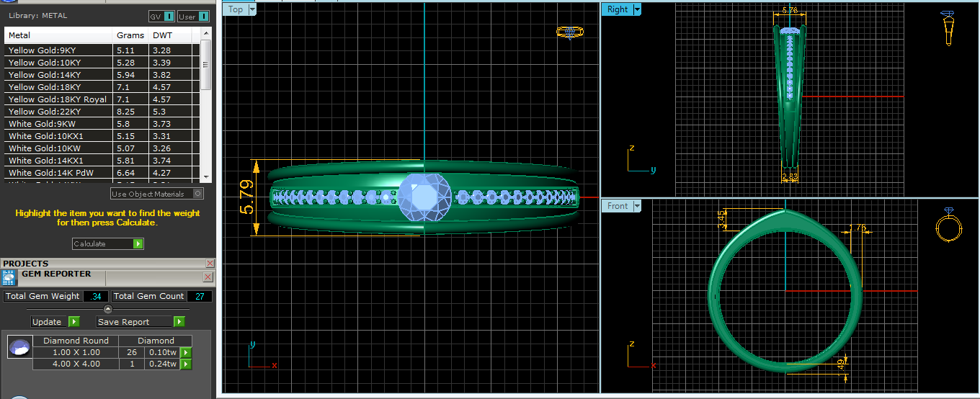Image resolution: width=980 pixels, height=399 pixels.
Task: Select the Yellow Gold:14KY row
Action: coord(102,75)
